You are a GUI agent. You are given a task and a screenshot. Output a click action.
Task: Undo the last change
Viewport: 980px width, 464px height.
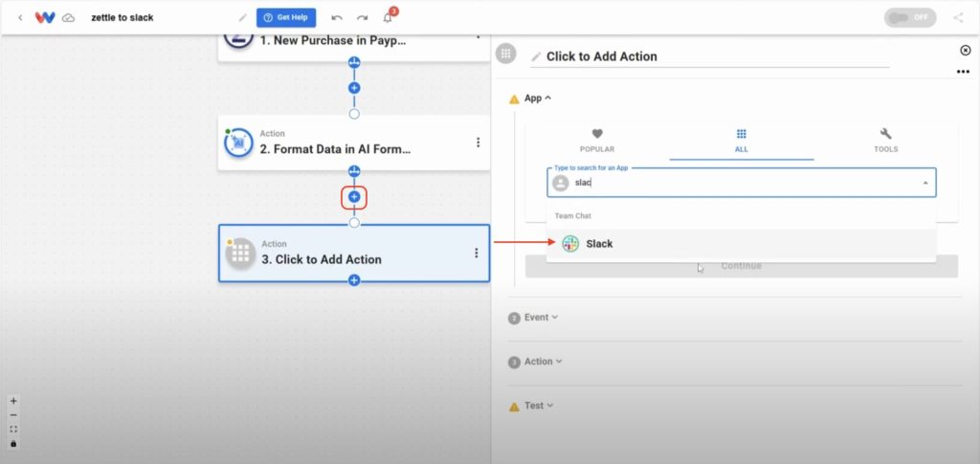pyautogui.click(x=337, y=17)
